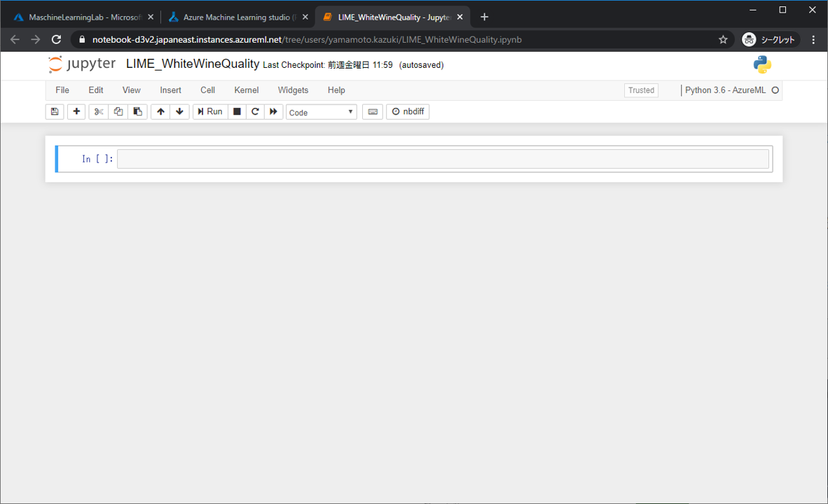
Task: Open the Cell menu
Action: [x=207, y=90]
